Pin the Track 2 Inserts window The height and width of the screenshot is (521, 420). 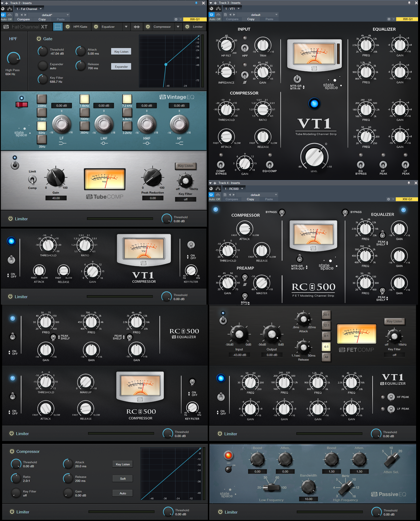pos(196,3)
